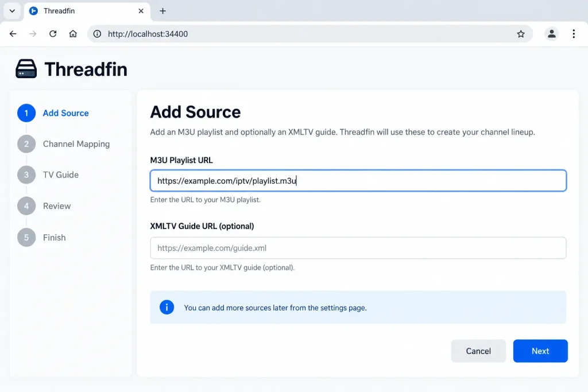
Task: Click 'Enter the URL to your XMLTV guide (optional).' hint
Action: pos(222,267)
